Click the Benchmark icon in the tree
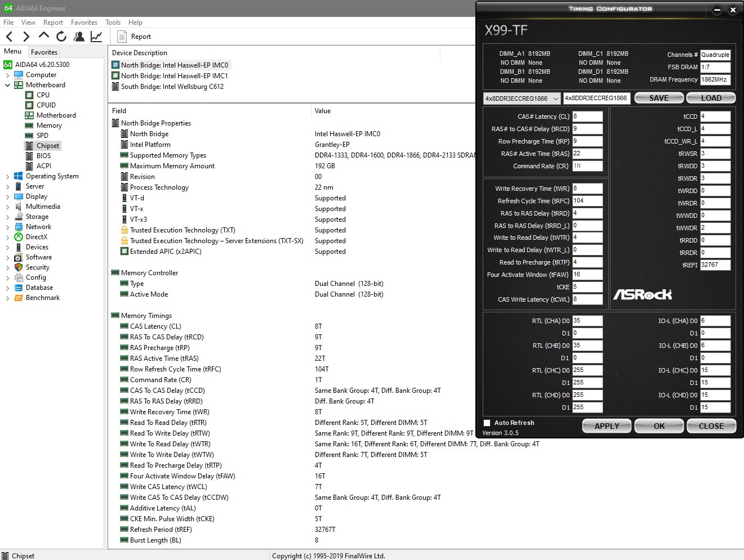The width and height of the screenshot is (744, 560). click(19, 298)
